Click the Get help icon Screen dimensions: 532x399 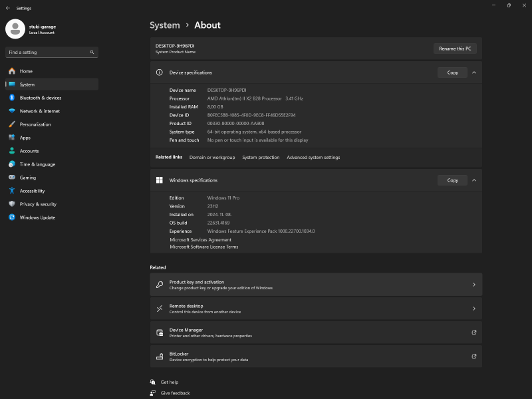[153, 382]
